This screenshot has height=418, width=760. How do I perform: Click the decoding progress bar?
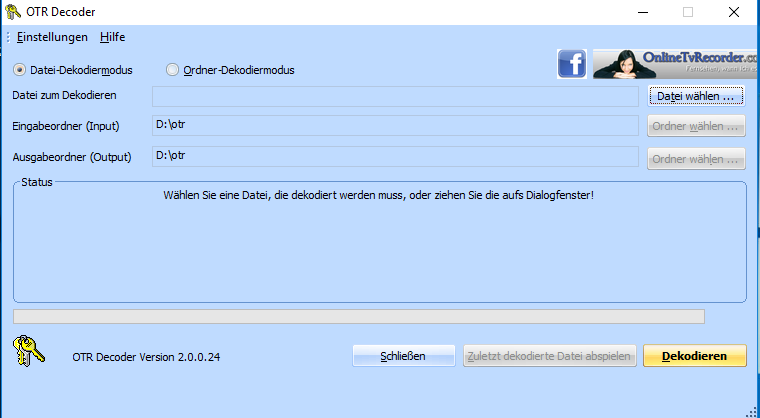tap(358, 316)
